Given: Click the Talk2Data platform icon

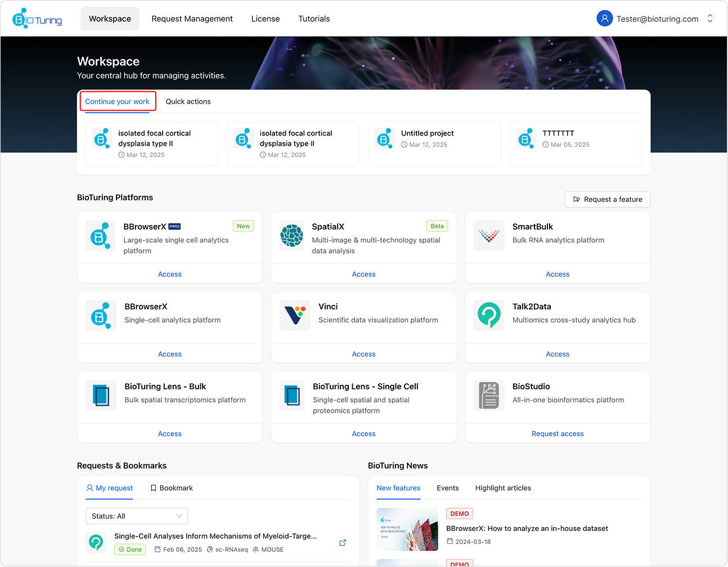Looking at the screenshot, I should pos(488,316).
